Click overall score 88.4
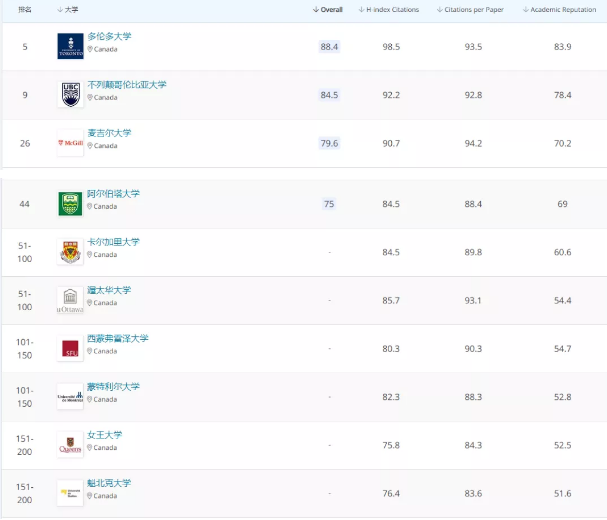This screenshot has height=520, width=607. [x=329, y=46]
